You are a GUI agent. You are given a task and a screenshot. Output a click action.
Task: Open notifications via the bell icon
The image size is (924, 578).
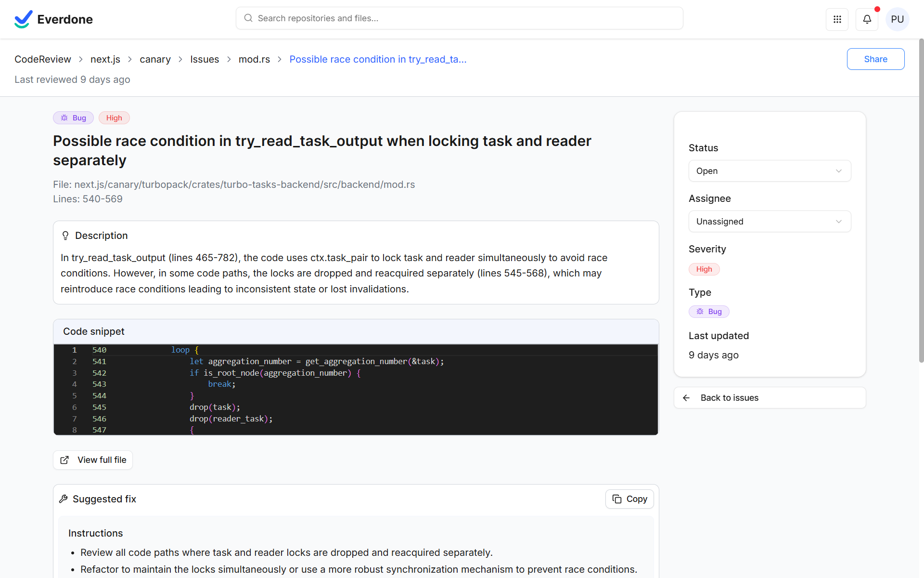point(867,19)
